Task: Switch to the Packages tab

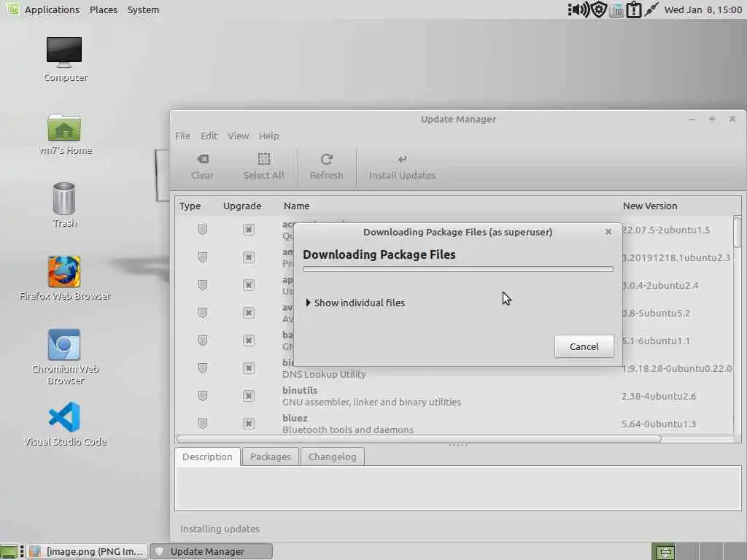Action: pos(270,456)
